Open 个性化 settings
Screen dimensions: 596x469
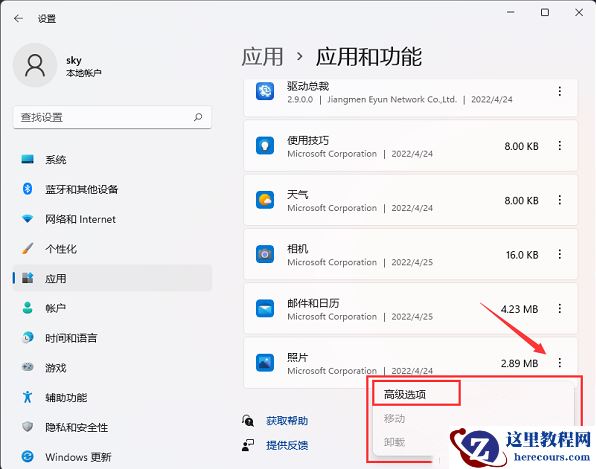112,249
